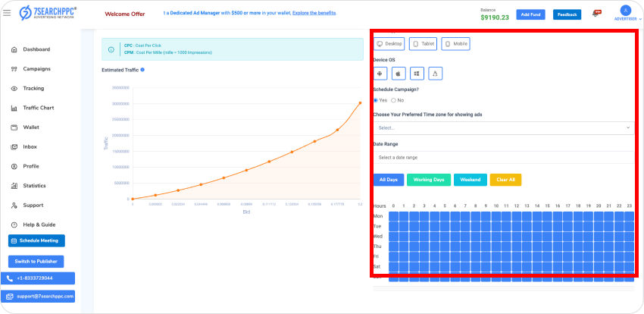This screenshot has height=314, width=644.
Task: Select the Apple device OS icon
Action: tap(399, 74)
